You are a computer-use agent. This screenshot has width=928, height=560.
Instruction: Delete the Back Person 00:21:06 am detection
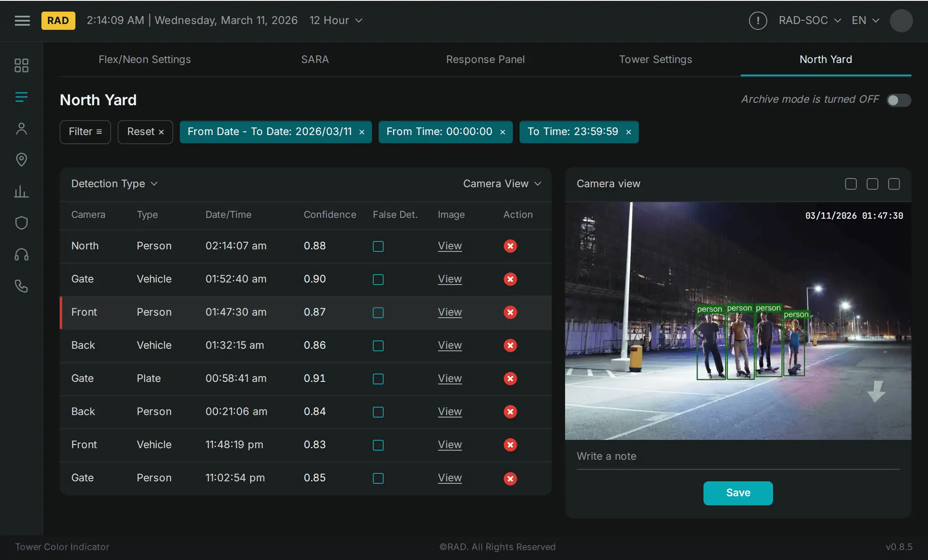pos(510,412)
